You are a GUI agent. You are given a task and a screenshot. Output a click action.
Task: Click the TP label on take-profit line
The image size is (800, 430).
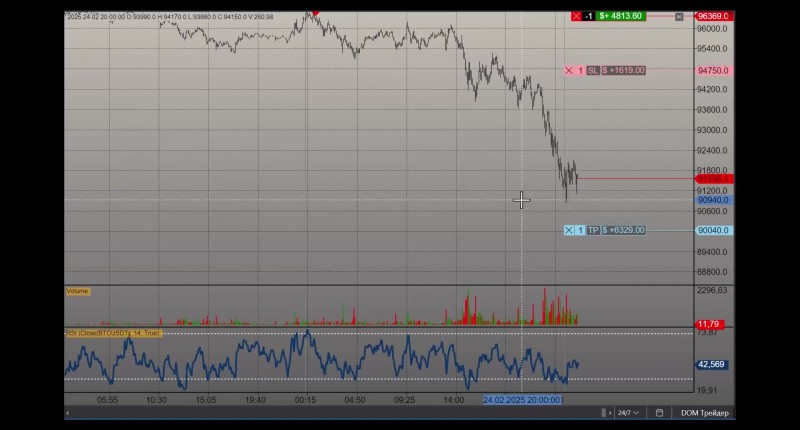click(x=593, y=230)
